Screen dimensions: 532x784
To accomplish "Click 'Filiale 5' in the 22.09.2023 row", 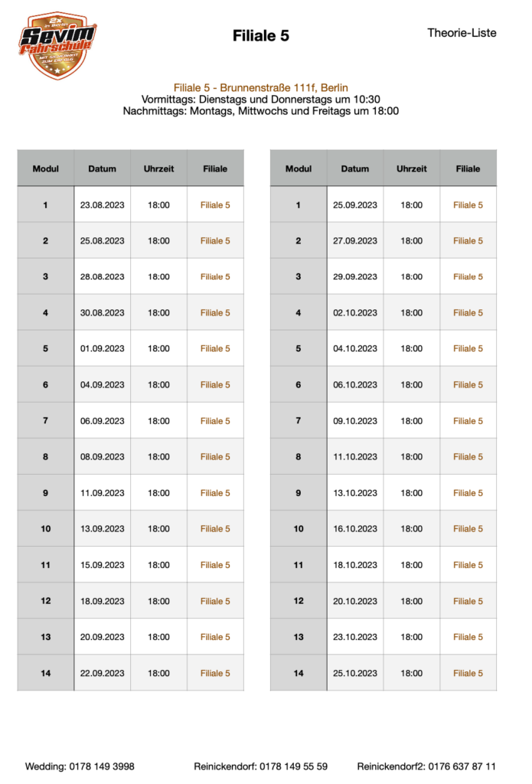I will (215, 674).
